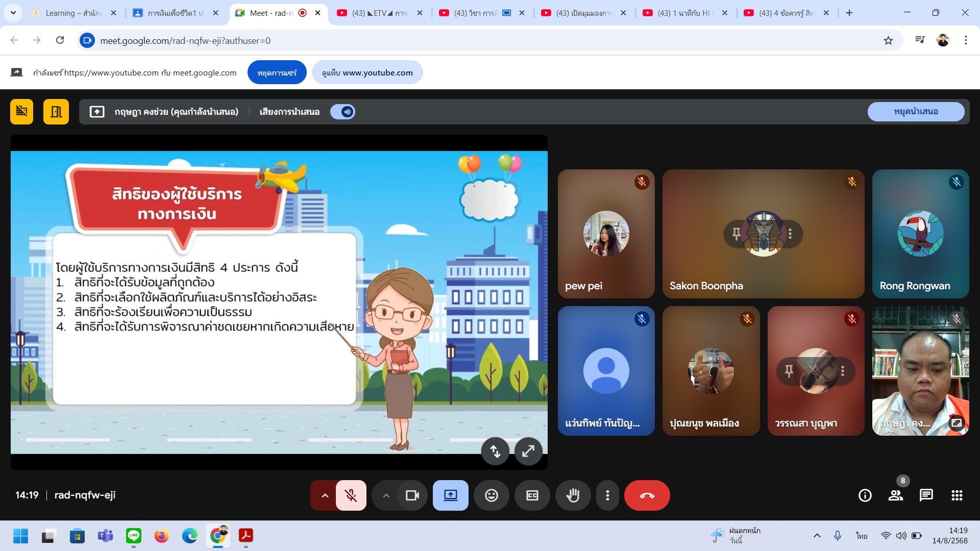Open meeting details info icon

865,495
